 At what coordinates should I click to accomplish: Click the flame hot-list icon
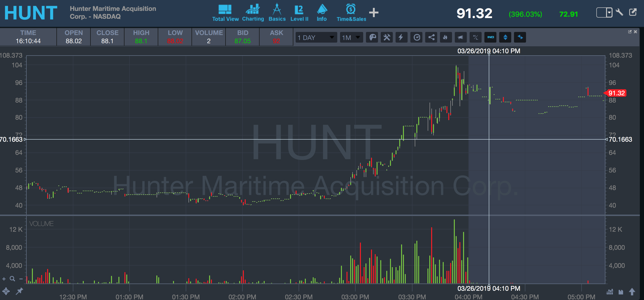pyautogui.click(x=446, y=37)
